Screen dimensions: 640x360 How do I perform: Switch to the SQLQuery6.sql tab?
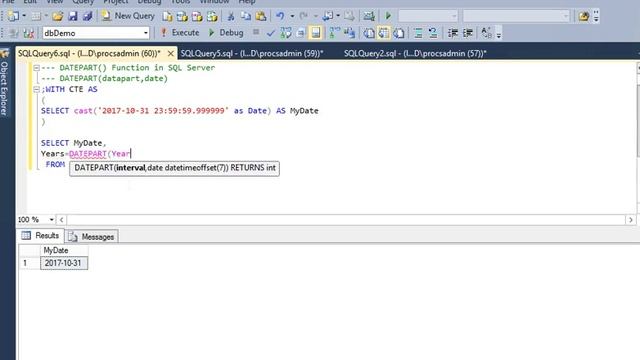pos(89,53)
